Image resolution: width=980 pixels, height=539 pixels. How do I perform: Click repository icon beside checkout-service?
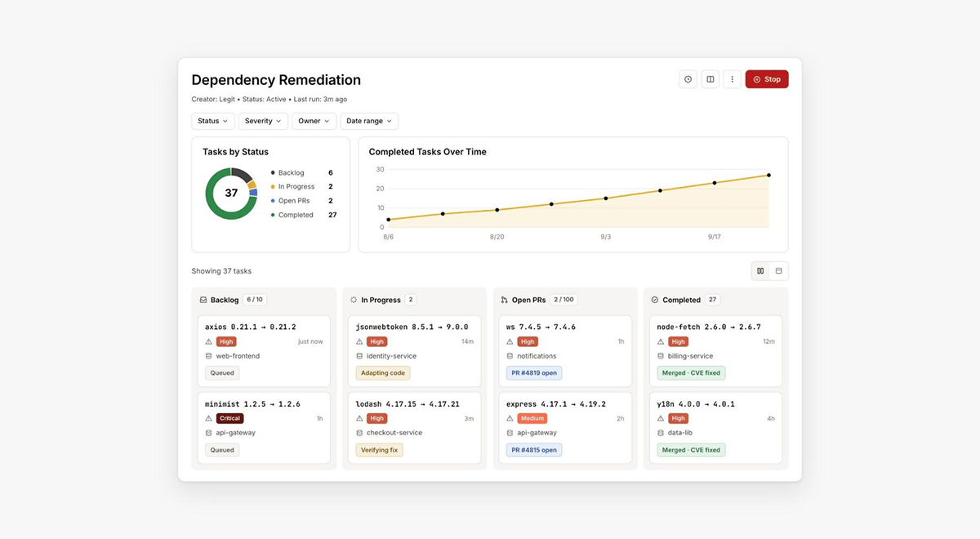coord(359,433)
